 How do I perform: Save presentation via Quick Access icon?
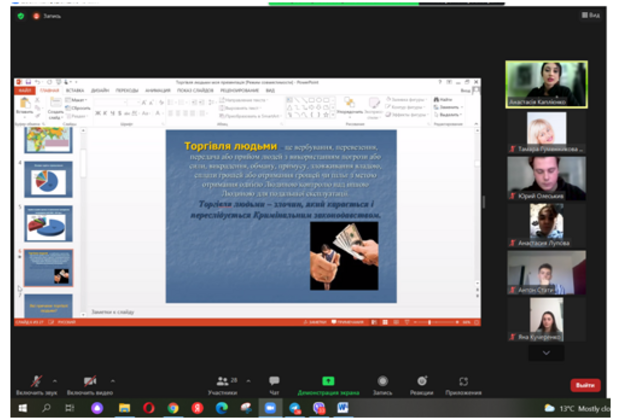pyautogui.click(x=28, y=82)
